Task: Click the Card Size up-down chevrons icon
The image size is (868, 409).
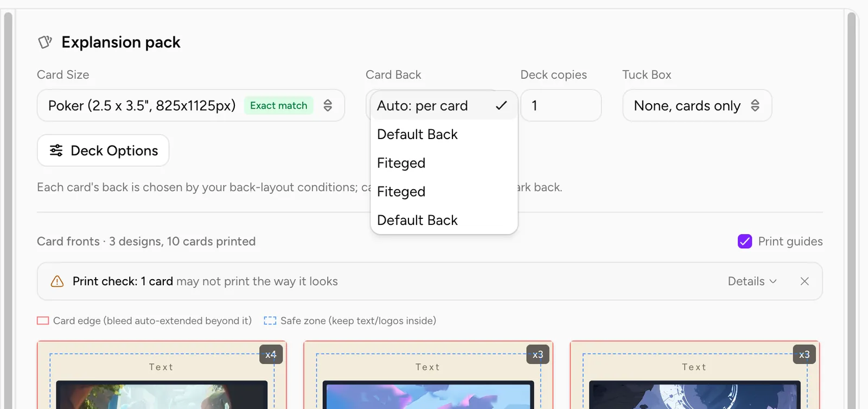Action: pyautogui.click(x=328, y=105)
